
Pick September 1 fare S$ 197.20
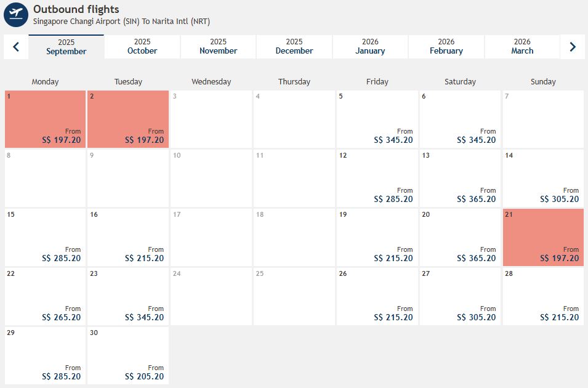coord(46,119)
